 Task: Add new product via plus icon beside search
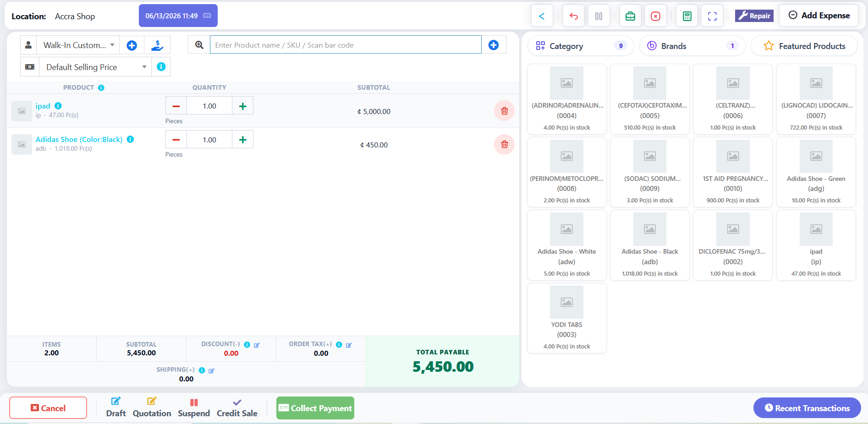click(x=494, y=45)
